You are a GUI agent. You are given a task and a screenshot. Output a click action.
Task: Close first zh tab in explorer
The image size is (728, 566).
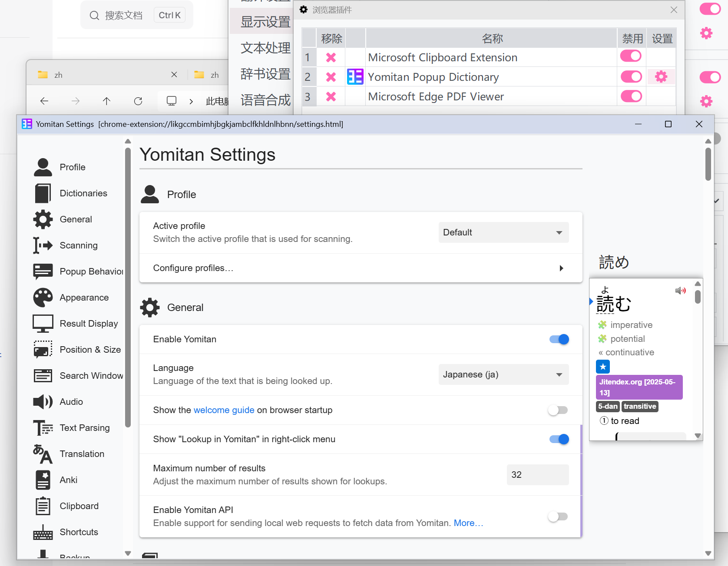pos(174,75)
